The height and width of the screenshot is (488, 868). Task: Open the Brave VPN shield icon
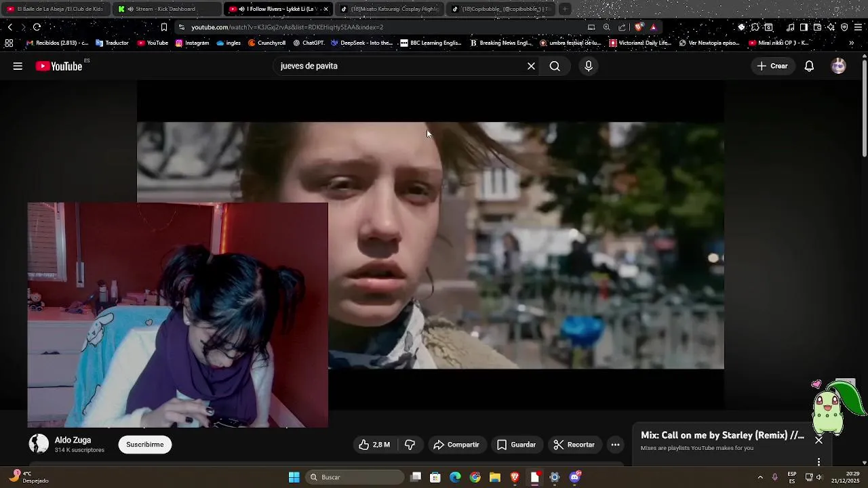pyautogui.click(x=844, y=27)
